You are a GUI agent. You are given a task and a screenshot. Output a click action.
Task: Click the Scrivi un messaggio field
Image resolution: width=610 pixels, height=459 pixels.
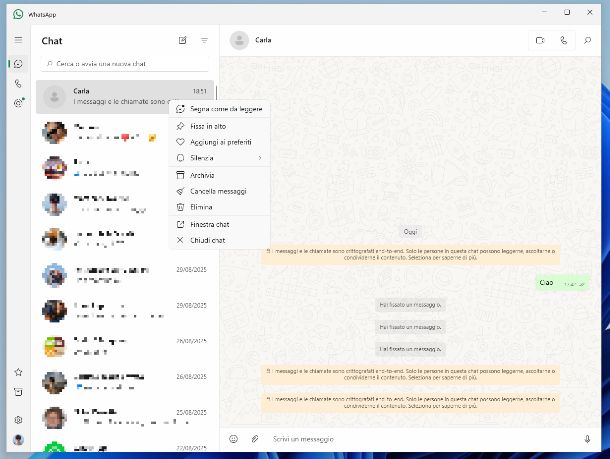tap(422, 439)
